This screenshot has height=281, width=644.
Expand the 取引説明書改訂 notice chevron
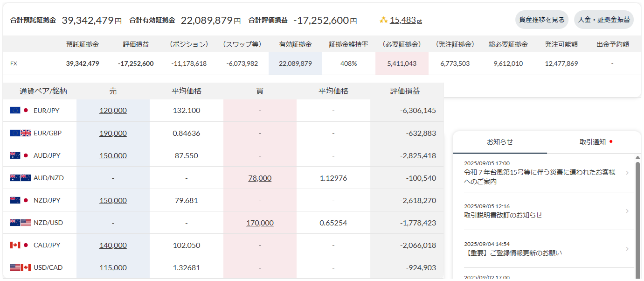(627, 211)
